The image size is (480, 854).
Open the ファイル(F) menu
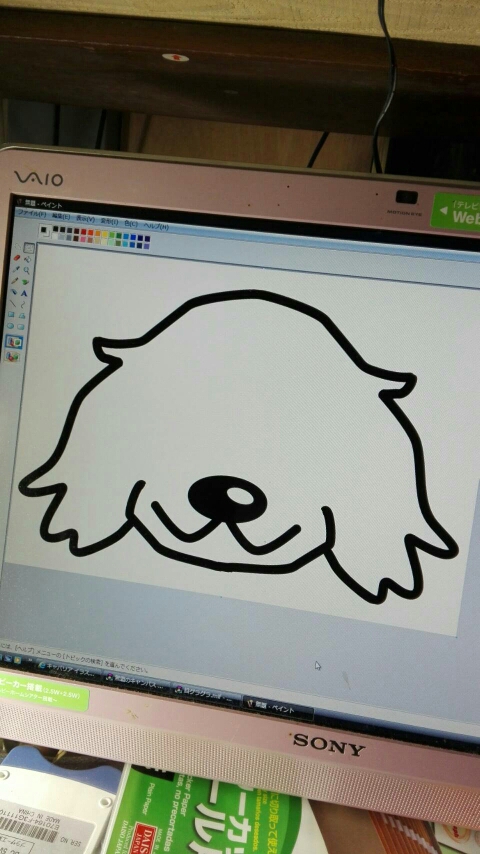pyautogui.click(x=32, y=214)
